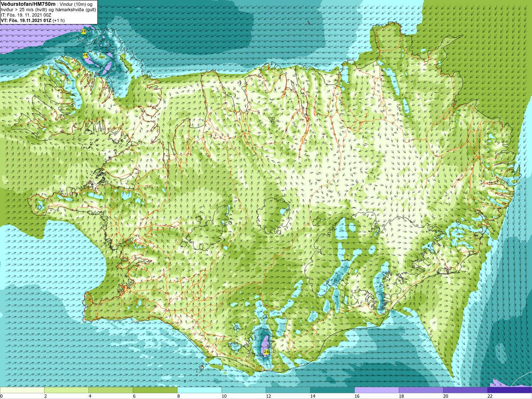
Task: Click the scale label 16
Action: click(x=357, y=396)
